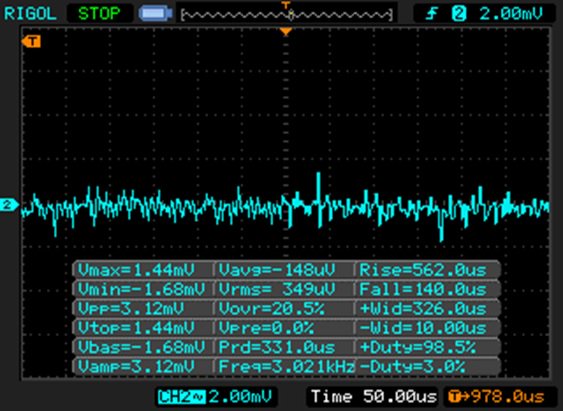Click the Vpp=3.12mV measurement
The width and height of the screenshot is (563, 411).
pos(131,309)
